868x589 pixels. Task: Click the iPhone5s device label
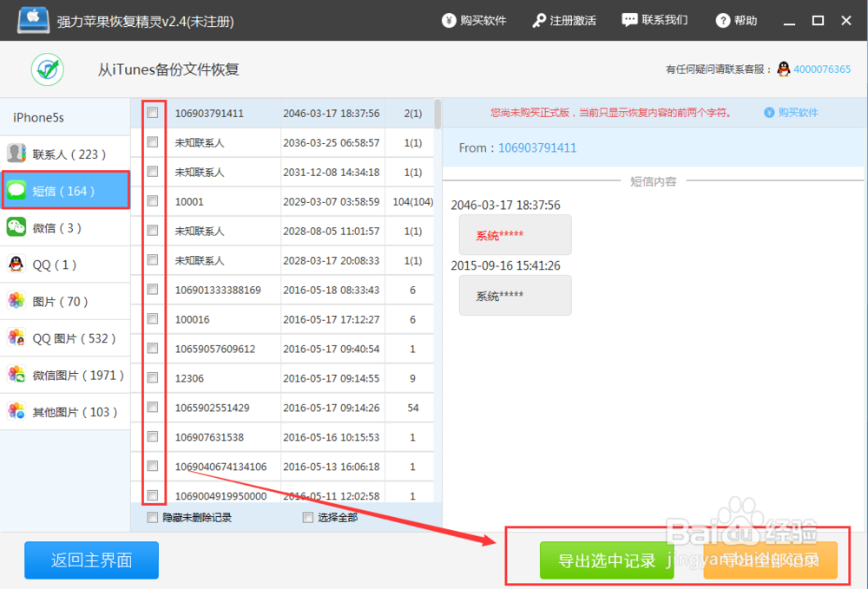coord(38,117)
